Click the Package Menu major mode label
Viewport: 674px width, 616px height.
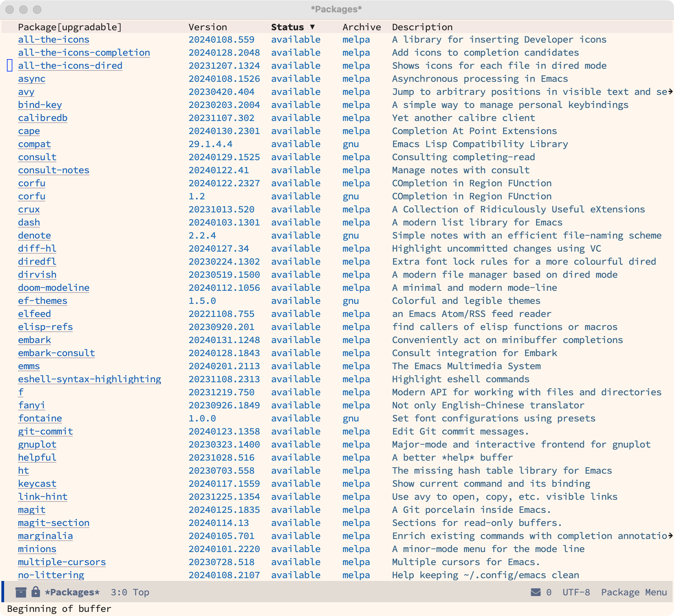[634, 592]
